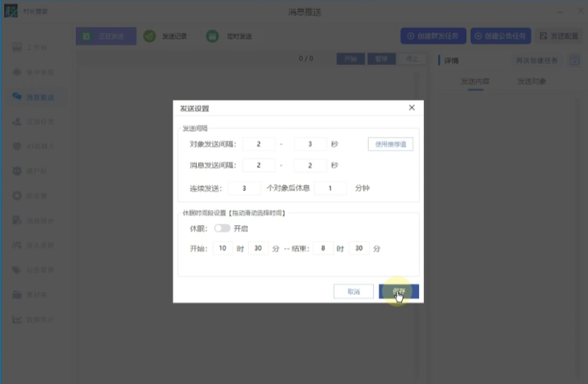Open the 发送配置 button
Image resolution: width=588 pixels, height=384 pixels.
point(559,36)
